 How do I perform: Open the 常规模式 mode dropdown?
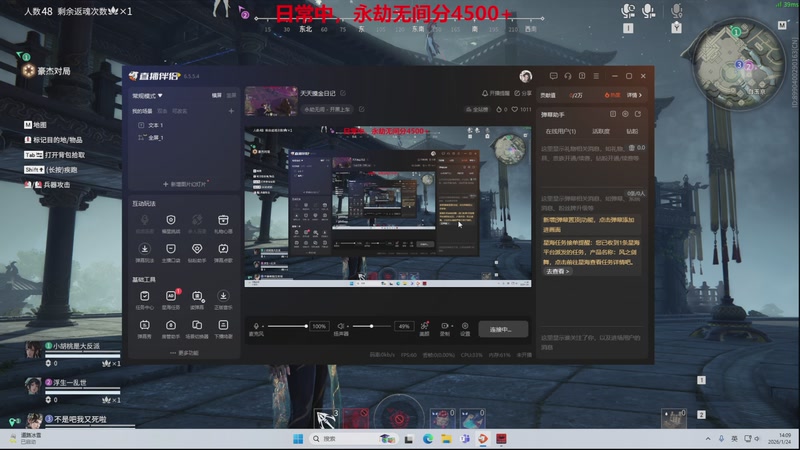[x=147, y=95]
